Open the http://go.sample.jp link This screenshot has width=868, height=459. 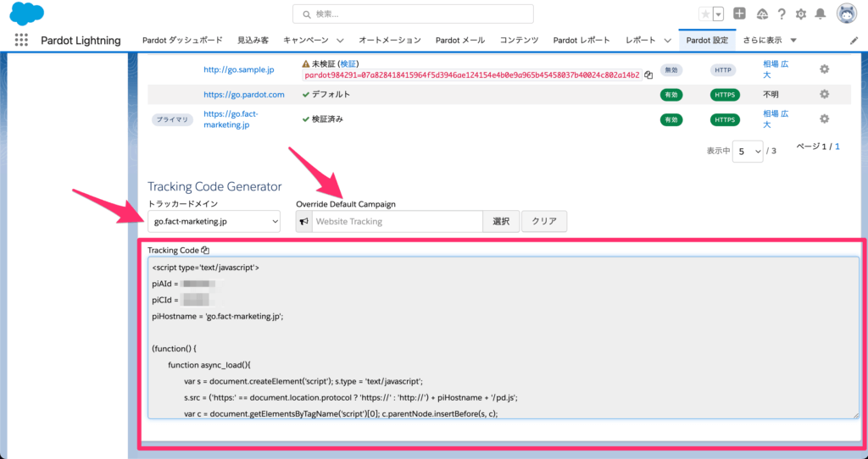[238, 69]
